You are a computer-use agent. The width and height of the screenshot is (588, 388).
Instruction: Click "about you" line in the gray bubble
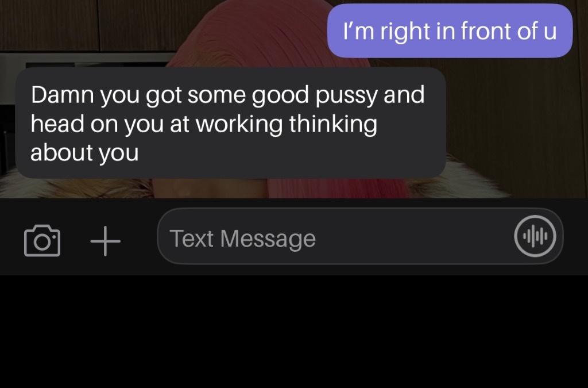tap(84, 153)
